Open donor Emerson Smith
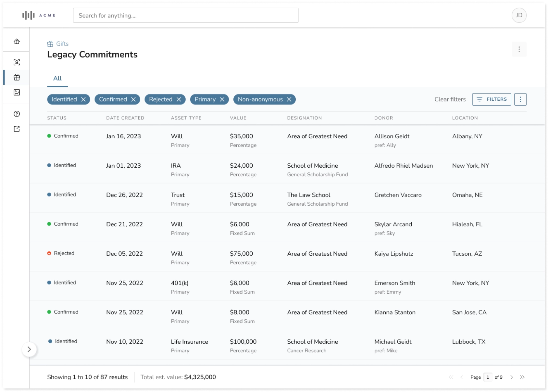 tap(395, 283)
